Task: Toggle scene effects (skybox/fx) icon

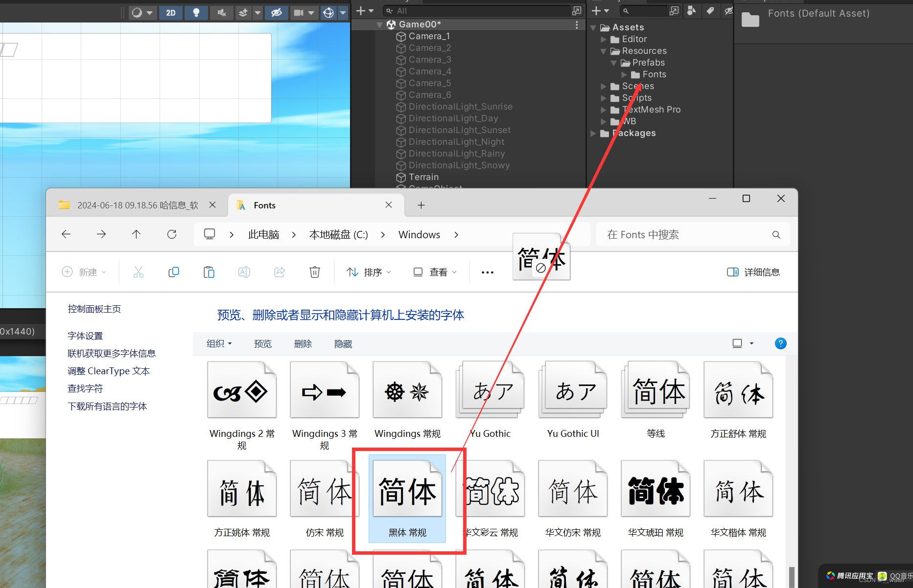Action: click(x=243, y=13)
